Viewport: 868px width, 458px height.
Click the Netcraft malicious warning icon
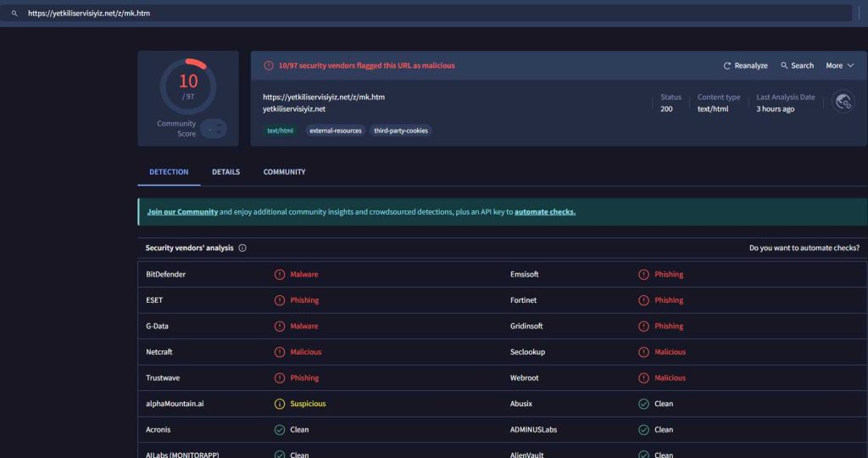click(x=280, y=352)
